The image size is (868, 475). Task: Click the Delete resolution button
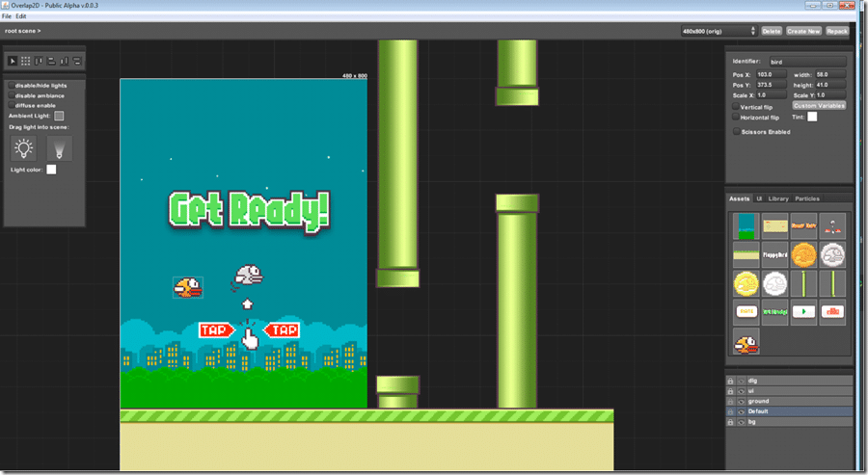[772, 31]
